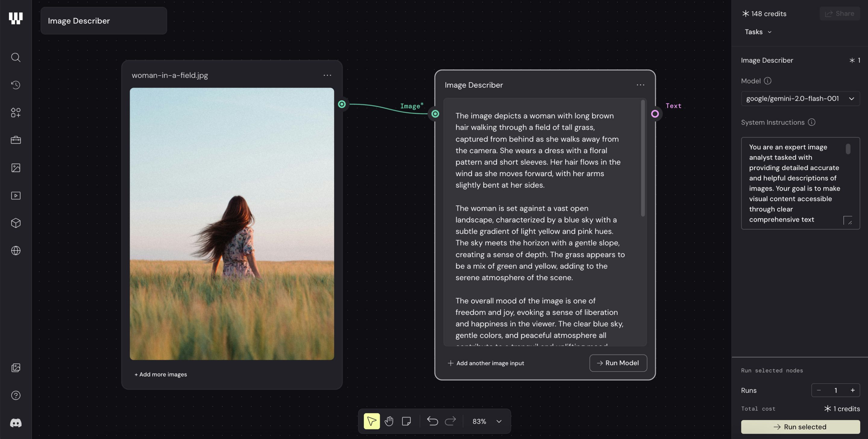The width and height of the screenshot is (868, 439).
Task: Open the google/gemini-2.0-flash-001 model dropdown
Action: pos(800,99)
